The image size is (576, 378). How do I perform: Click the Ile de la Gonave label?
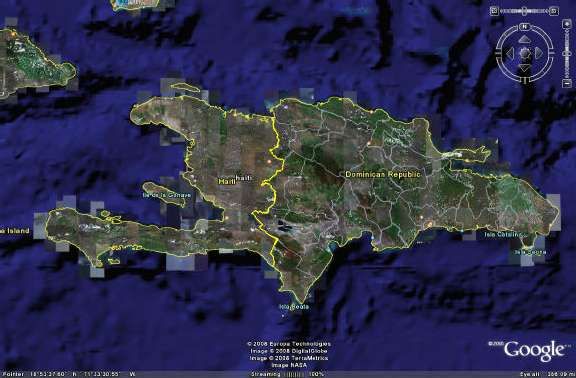167,195
